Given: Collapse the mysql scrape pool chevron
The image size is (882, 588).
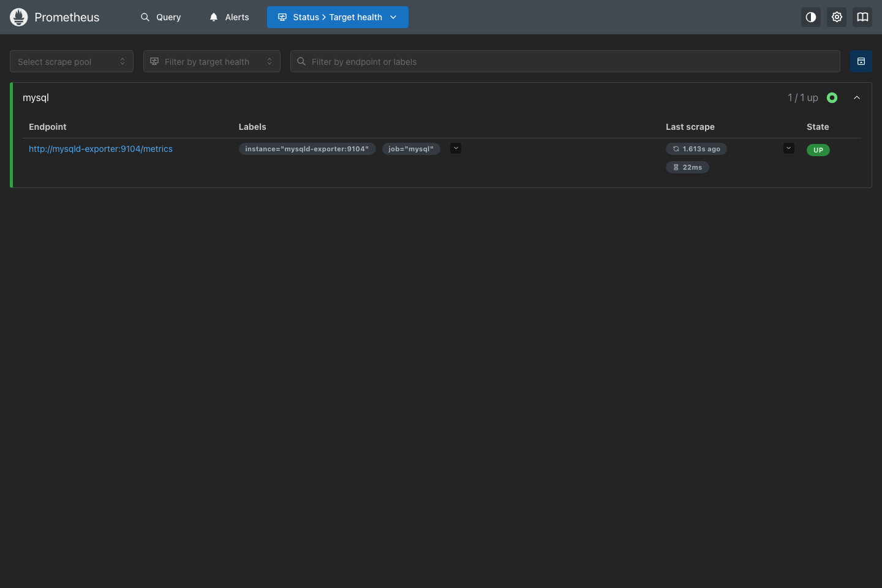Looking at the screenshot, I should (x=857, y=97).
